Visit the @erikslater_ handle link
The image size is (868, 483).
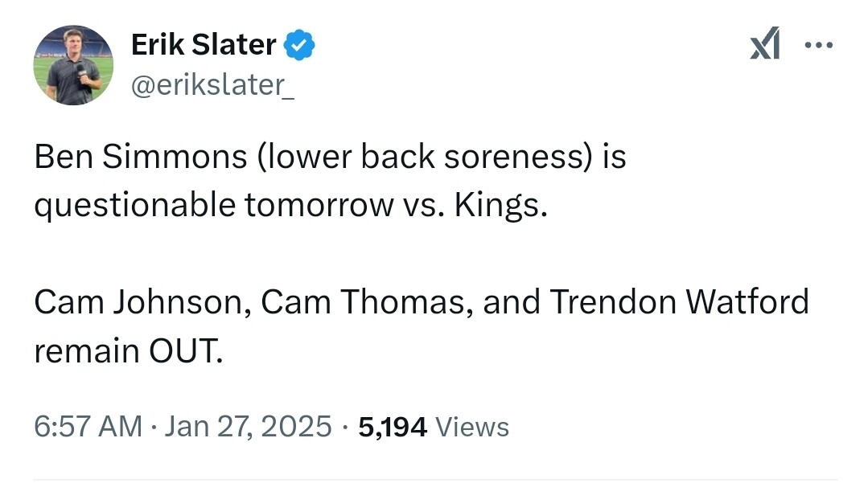(212, 84)
